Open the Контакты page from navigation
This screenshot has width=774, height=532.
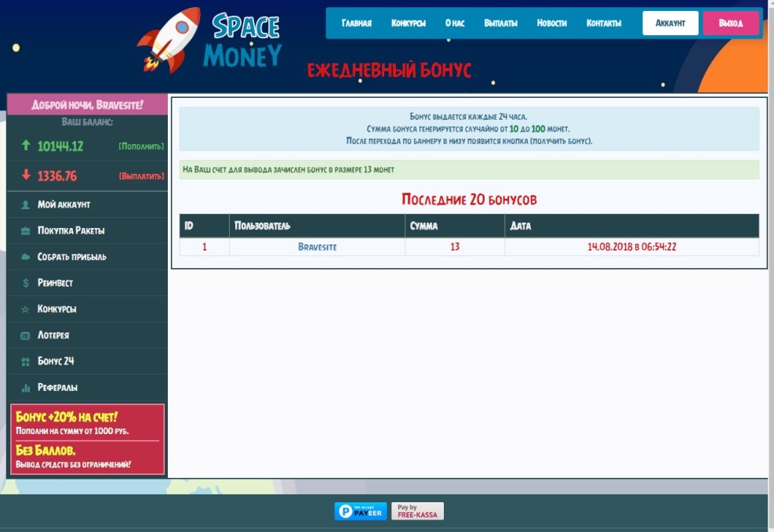pyautogui.click(x=604, y=24)
